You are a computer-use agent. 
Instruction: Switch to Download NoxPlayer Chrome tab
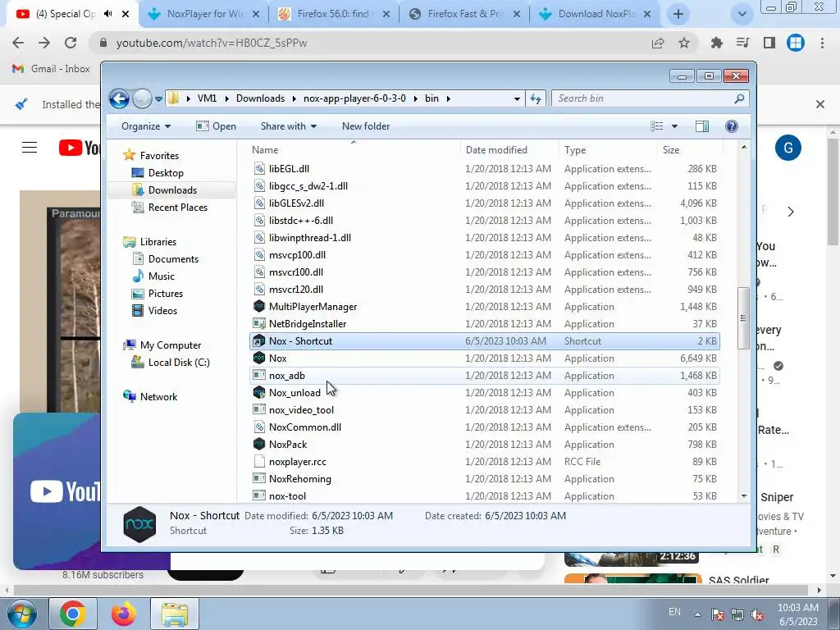click(x=596, y=14)
